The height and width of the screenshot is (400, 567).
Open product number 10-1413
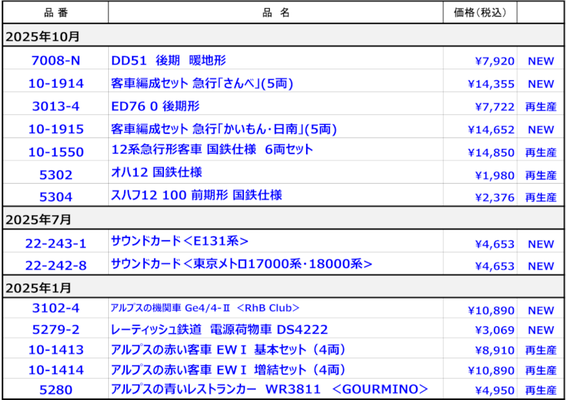[x=56, y=350]
